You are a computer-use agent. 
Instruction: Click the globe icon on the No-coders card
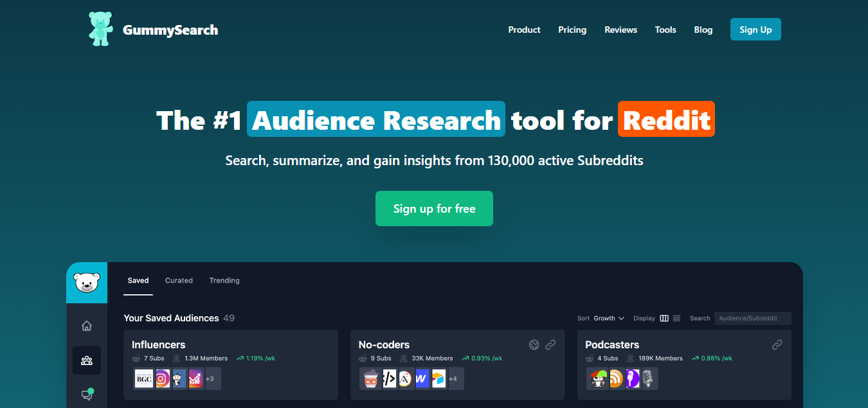[534, 345]
